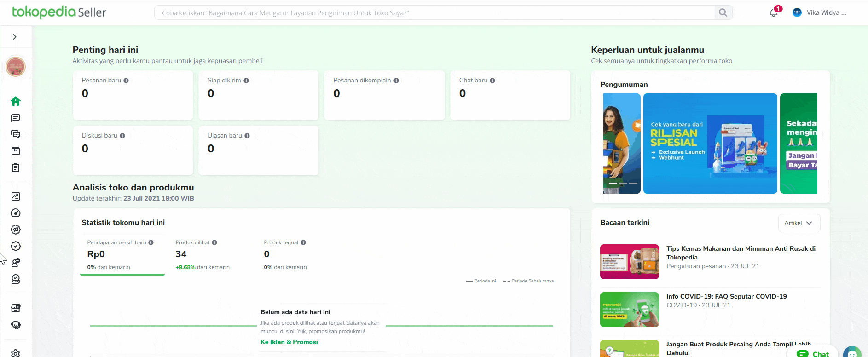Click the Info COVID-19 article thumbnail
The image size is (868, 357).
coord(630,310)
